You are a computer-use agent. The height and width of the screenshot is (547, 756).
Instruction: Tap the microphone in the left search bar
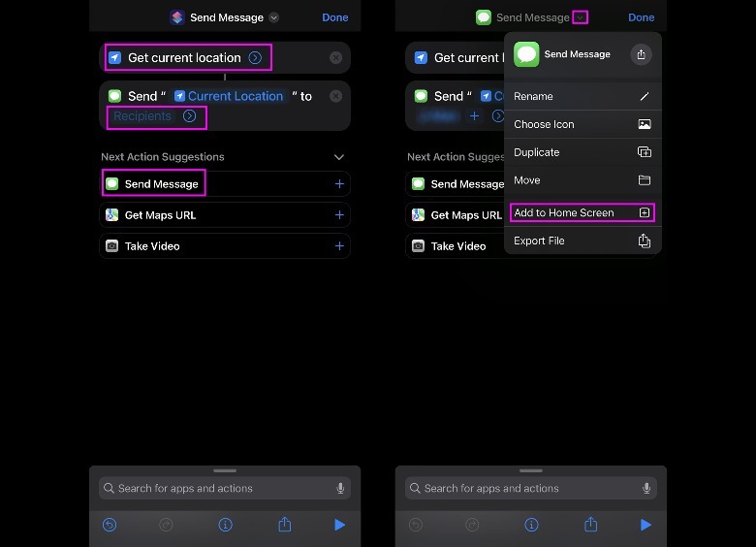coord(340,488)
